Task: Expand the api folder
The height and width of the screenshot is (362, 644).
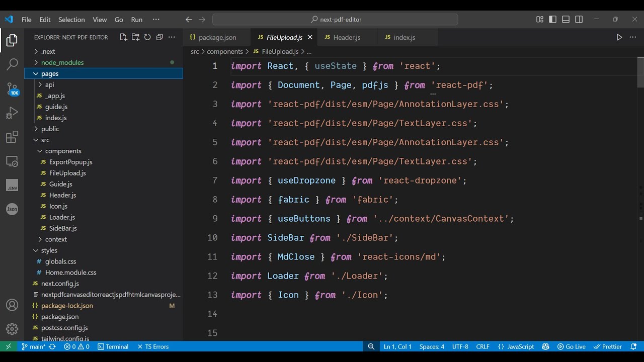Action: 104,84
